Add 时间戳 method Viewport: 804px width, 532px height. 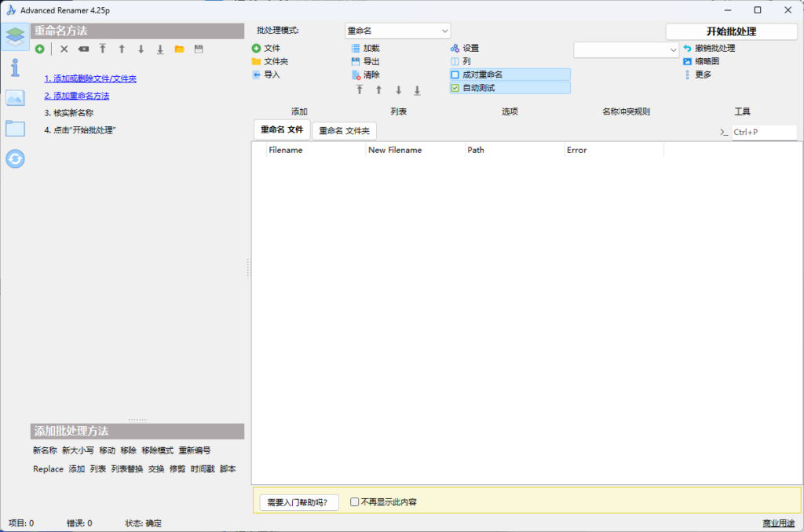pyautogui.click(x=203, y=469)
